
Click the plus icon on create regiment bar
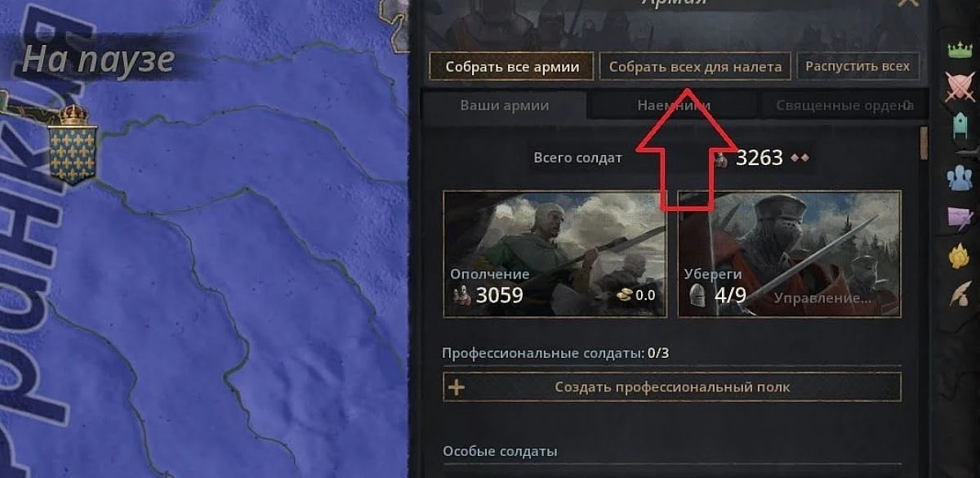coord(457,387)
